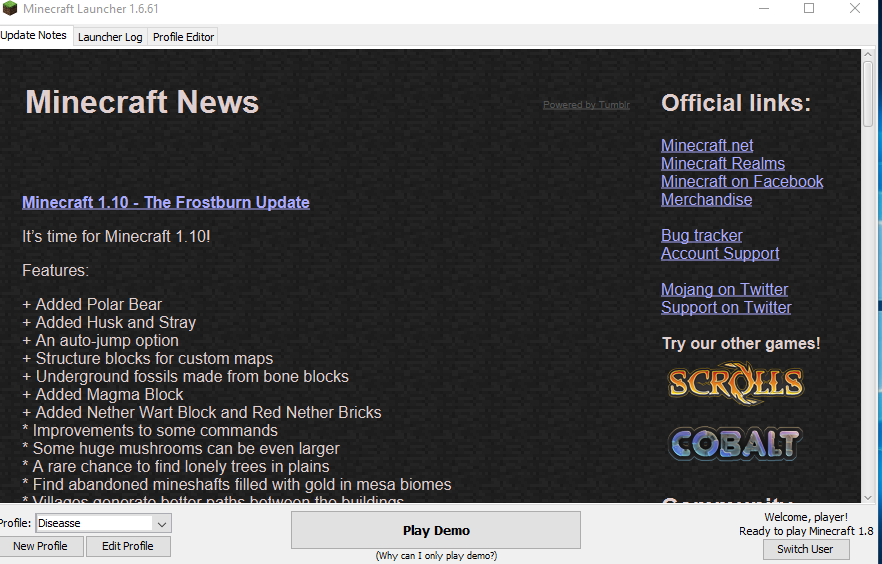
Task: Click 'Welcome, player!' text
Action: pos(806,517)
